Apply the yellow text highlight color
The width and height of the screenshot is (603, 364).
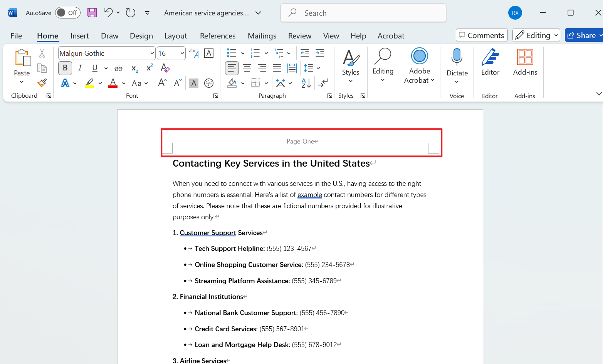(89, 83)
